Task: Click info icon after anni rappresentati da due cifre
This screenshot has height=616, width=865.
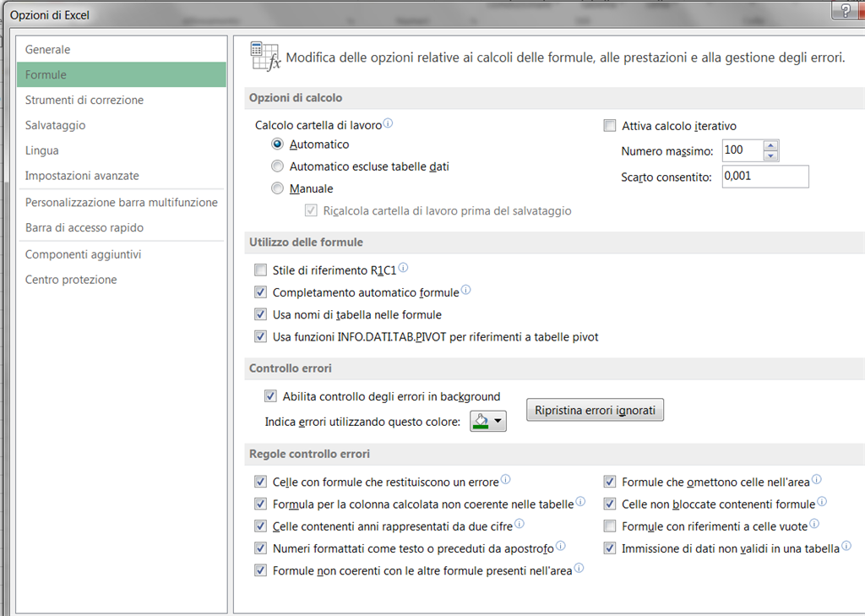Action: point(520,523)
